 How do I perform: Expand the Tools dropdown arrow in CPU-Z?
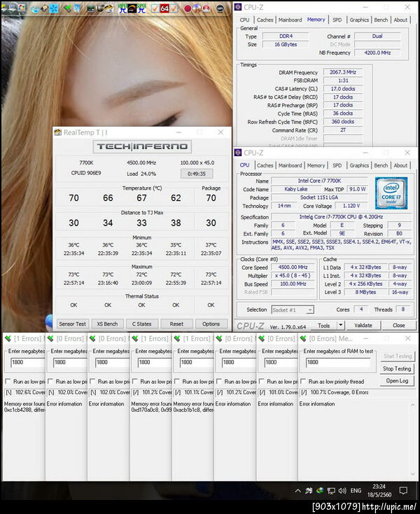pos(341,325)
